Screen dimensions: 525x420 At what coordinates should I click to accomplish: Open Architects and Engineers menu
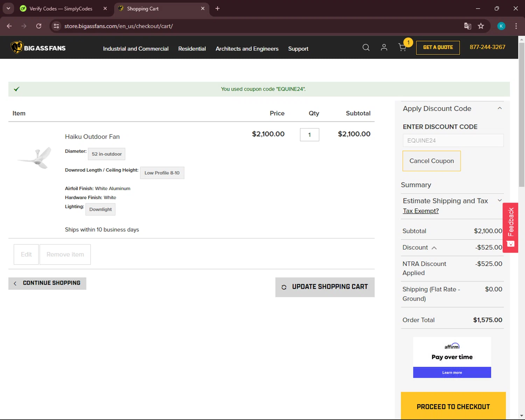click(247, 49)
